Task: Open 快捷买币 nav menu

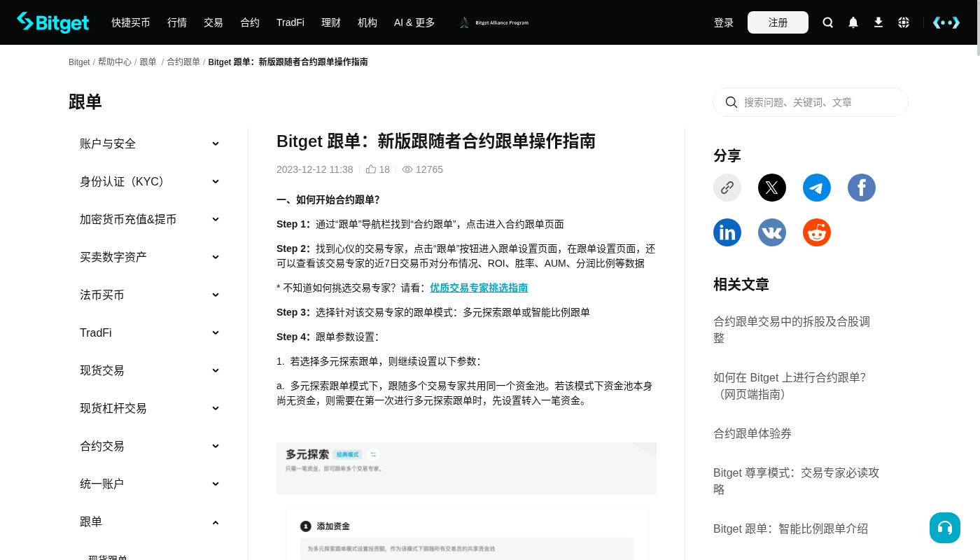Action: tap(131, 22)
